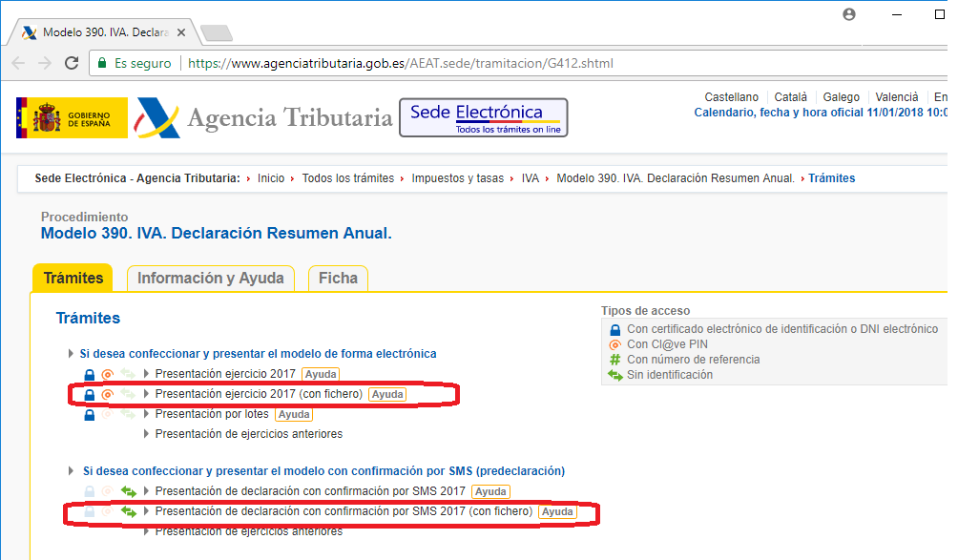This screenshot has width=958, height=560.
Task: Open Presentación con confirmación por SMS 2017
Action: pyautogui.click(x=310, y=491)
